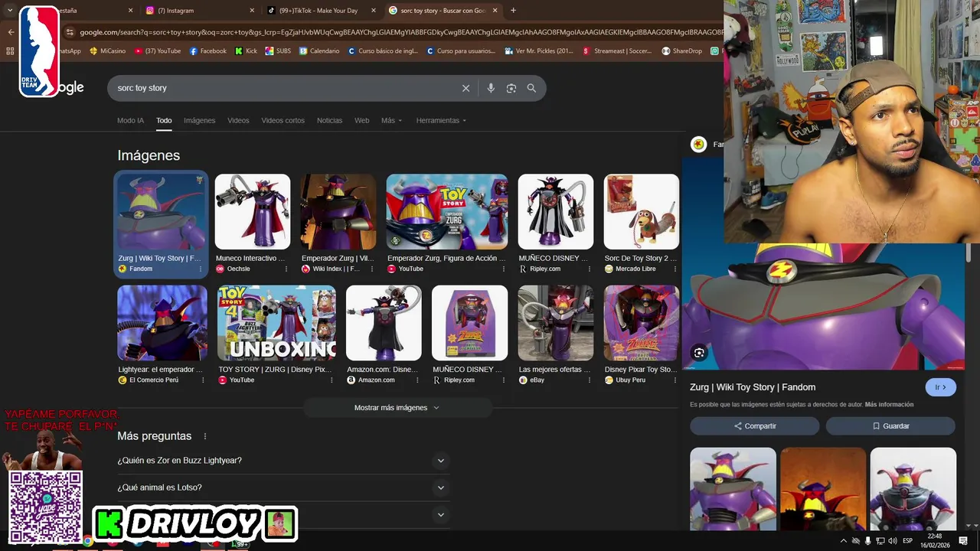Open the Calendario bookmark
980x551 pixels.
[319, 51]
